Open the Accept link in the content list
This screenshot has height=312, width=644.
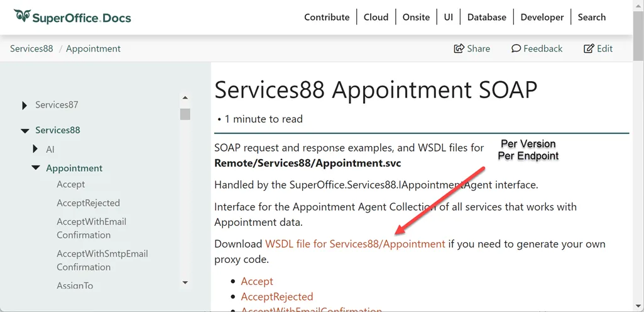(x=257, y=281)
